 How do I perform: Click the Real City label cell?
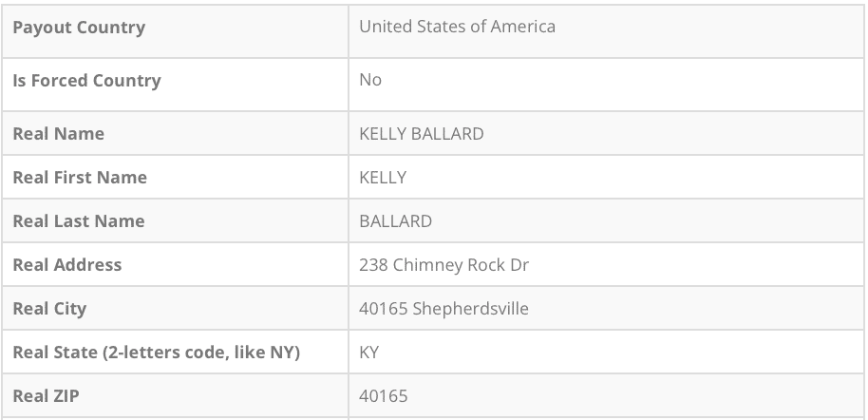coord(49,309)
